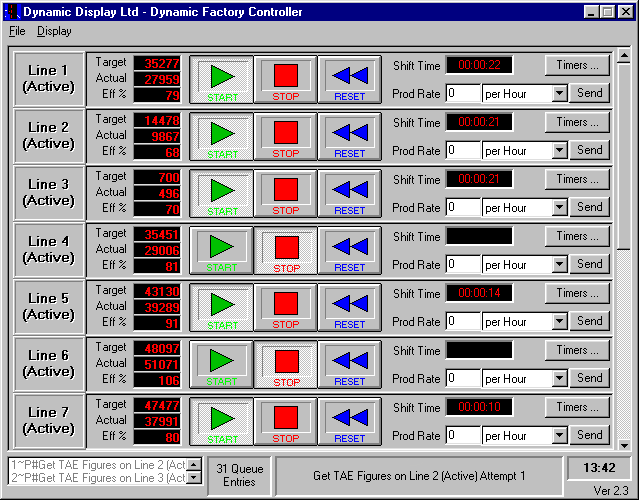This screenshot has width=639, height=500.
Task: Click the lines list scrollbar down arrow
Action: (624, 445)
